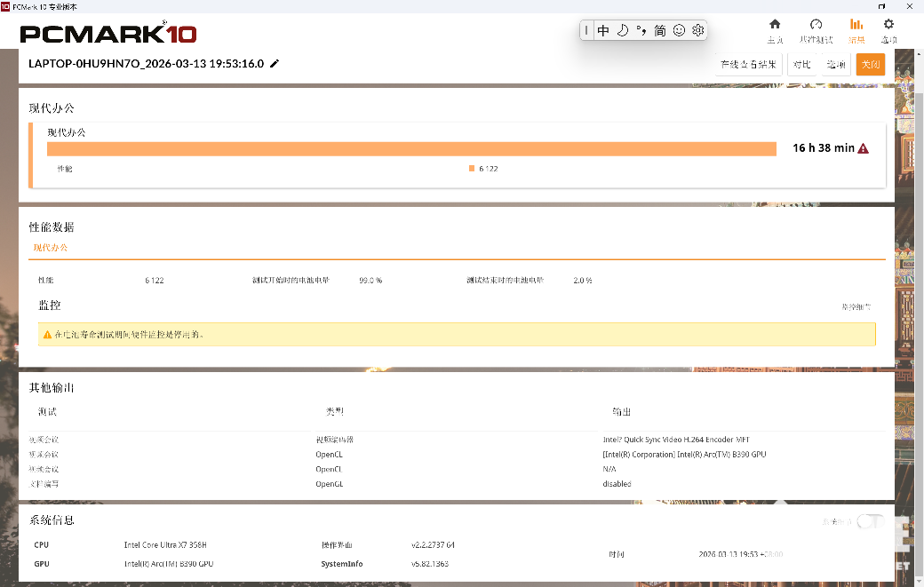The image size is (924, 587).
Task: Open the Options gear in top navigation
Action: click(888, 29)
